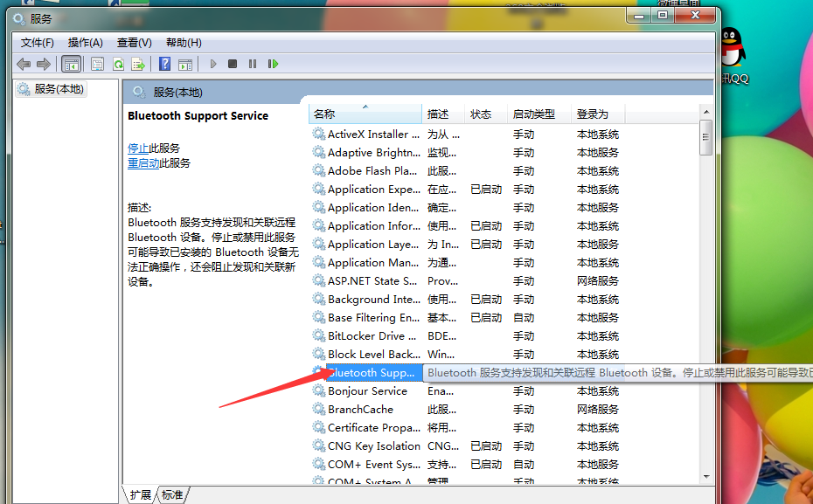This screenshot has width=813, height=504.
Task: Click the Services window title bar icon
Action: point(19,19)
